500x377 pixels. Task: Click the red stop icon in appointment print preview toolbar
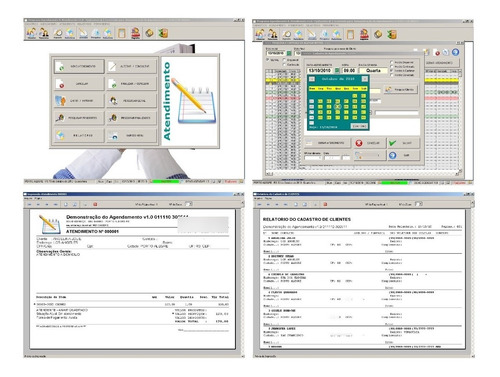click(95, 204)
